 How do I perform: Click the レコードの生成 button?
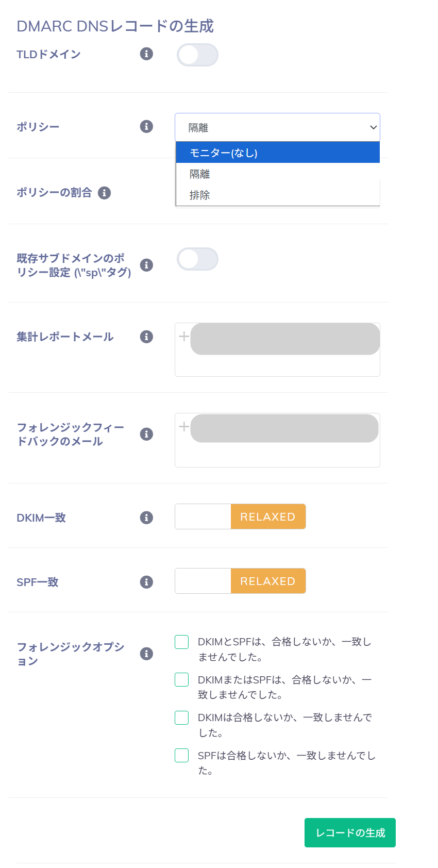350,832
